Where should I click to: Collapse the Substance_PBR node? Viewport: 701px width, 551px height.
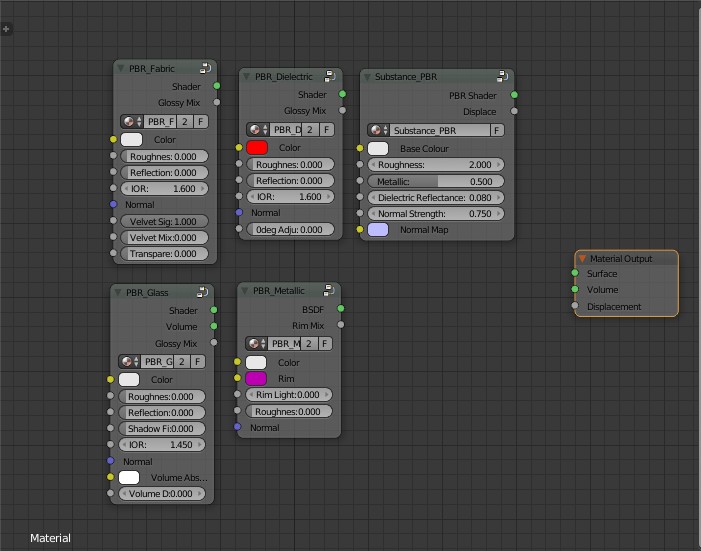[x=367, y=77]
